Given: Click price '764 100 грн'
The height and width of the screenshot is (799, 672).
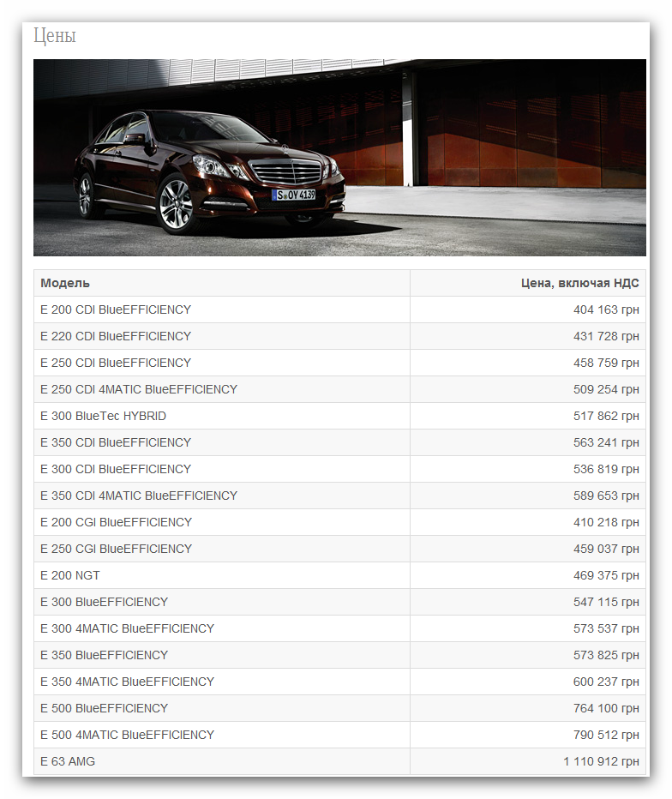Looking at the screenshot, I should pyautogui.click(x=606, y=708).
